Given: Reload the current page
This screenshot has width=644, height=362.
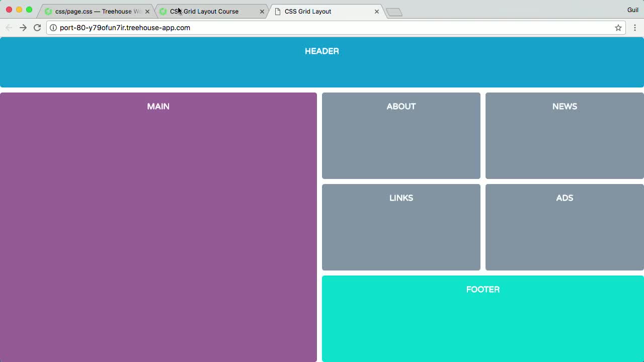Looking at the screenshot, I should 37,28.
